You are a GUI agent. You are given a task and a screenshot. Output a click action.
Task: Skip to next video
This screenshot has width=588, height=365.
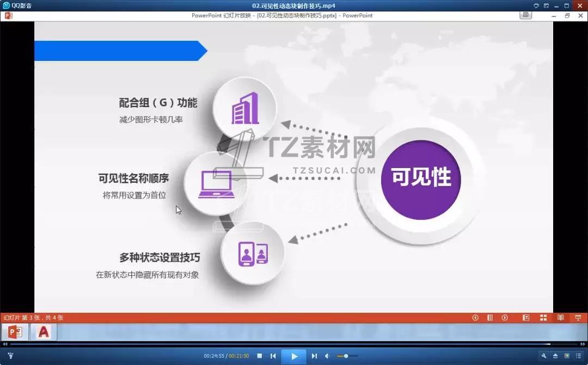[314, 356]
